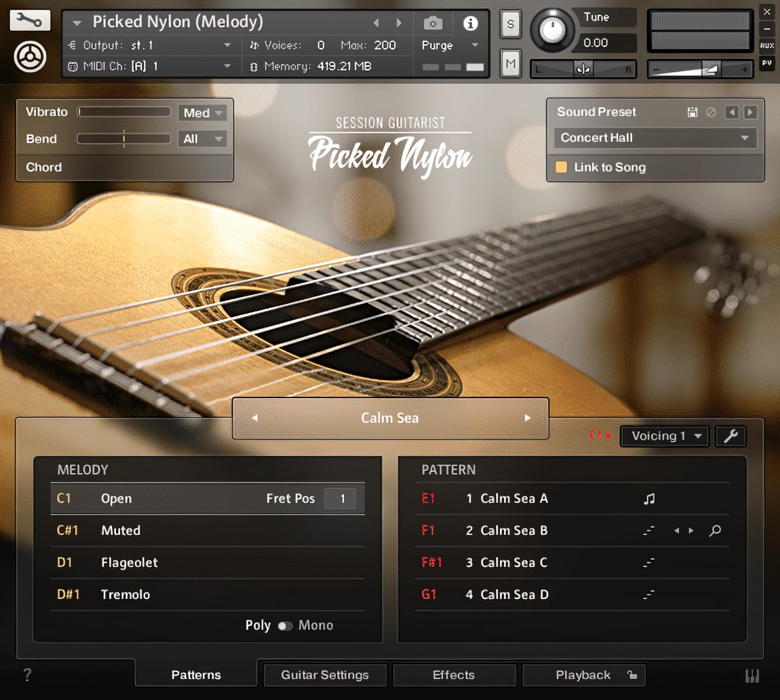This screenshot has width=780, height=700.
Task: Expand instrument menu arrow beside Picked Nylon
Action: pos(77,23)
